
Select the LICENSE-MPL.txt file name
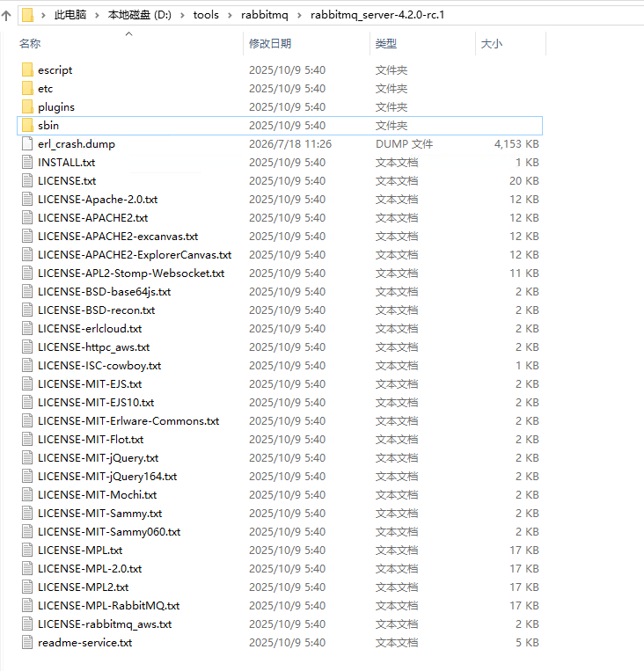80,550
